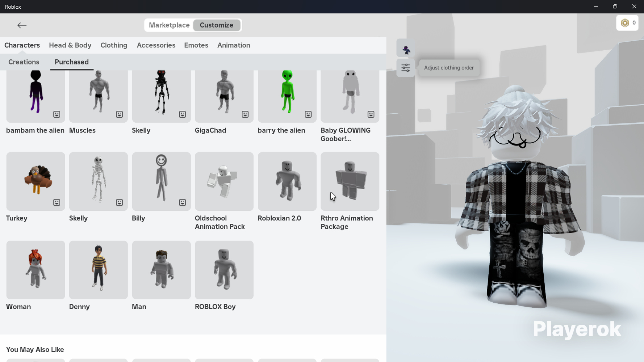Click the "ROBLOX Boy" name label
Viewport: 644px width, 362px height.
[x=215, y=307]
